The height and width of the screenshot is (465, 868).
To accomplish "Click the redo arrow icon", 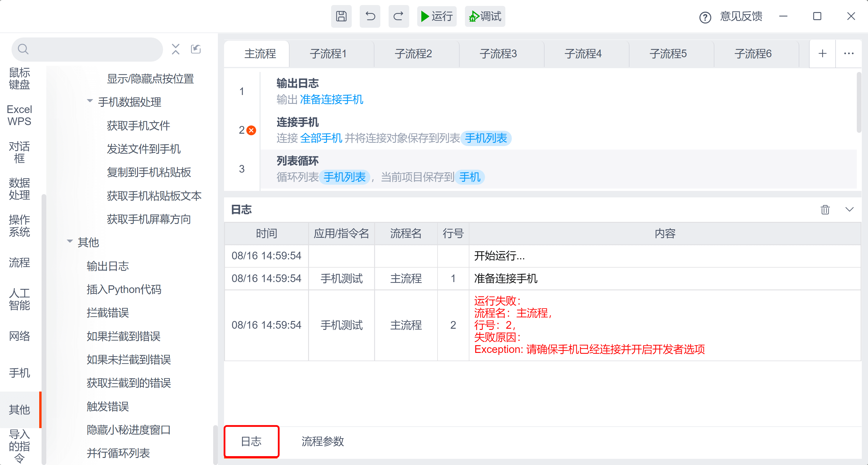I will pos(399,16).
